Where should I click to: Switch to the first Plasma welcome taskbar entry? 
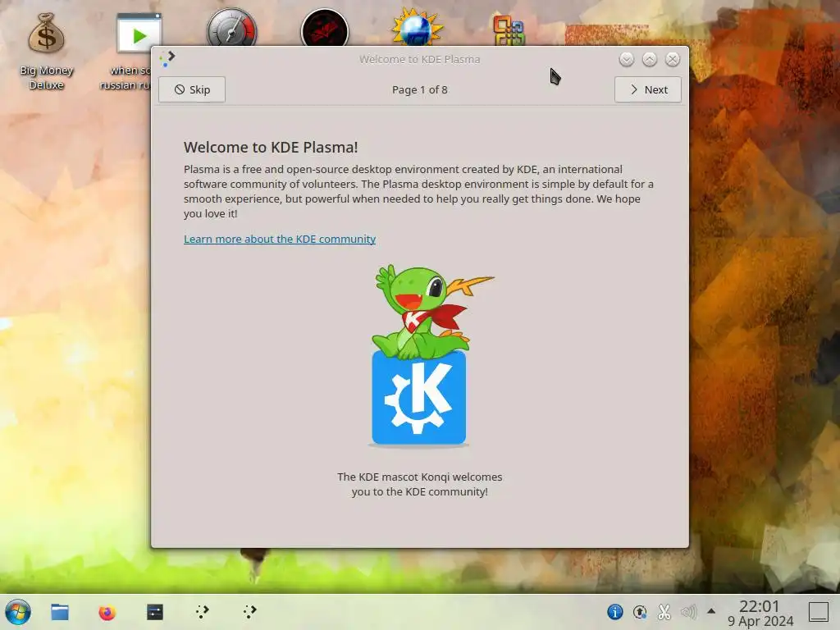coord(203,611)
